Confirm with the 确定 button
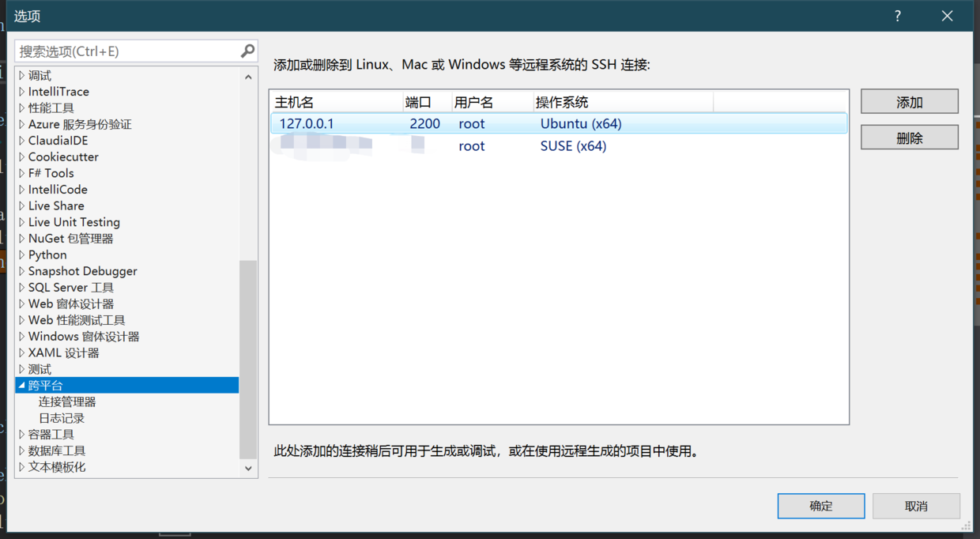This screenshot has height=539, width=980. click(821, 506)
